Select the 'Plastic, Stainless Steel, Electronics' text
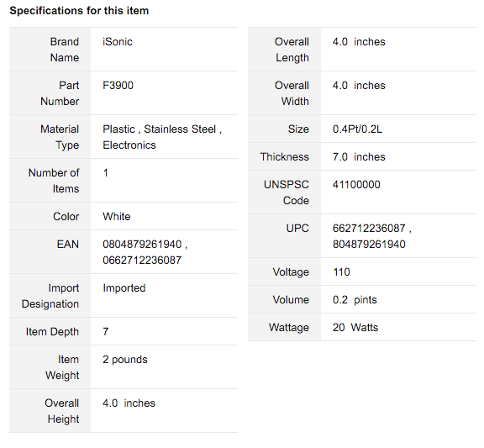The height and width of the screenshot is (448, 484). coord(162,137)
